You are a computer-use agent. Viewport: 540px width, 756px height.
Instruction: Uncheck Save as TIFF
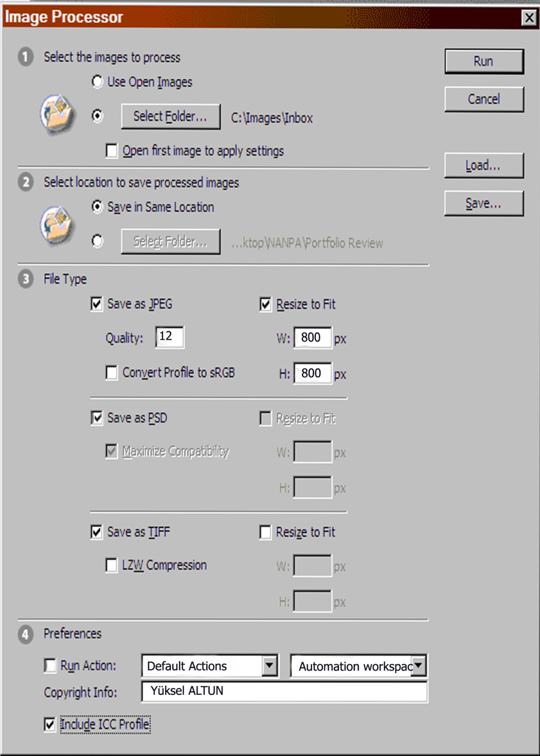pos(96,532)
